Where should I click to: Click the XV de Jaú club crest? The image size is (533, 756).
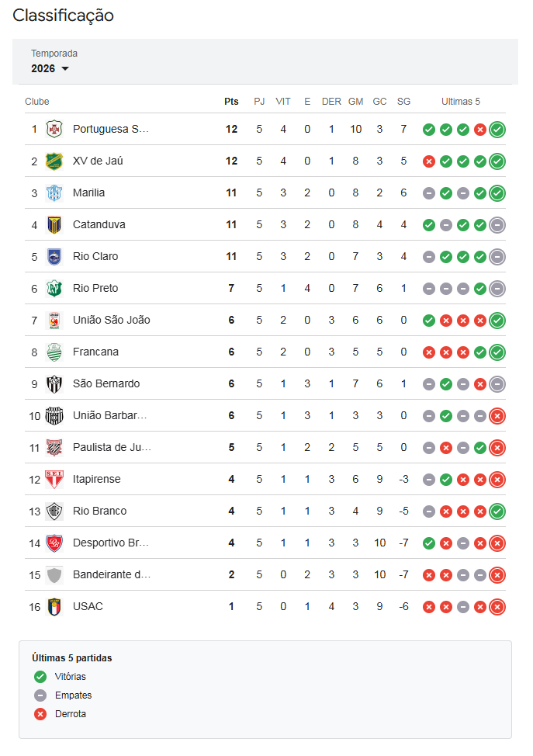pyautogui.click(x=54, y=161)
